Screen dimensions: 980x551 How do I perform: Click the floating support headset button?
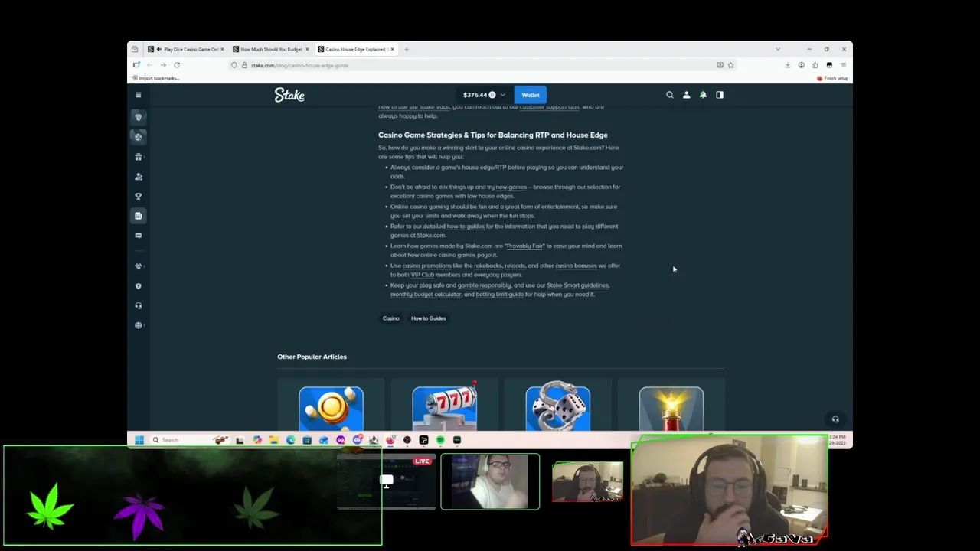(x=835, y=419)
